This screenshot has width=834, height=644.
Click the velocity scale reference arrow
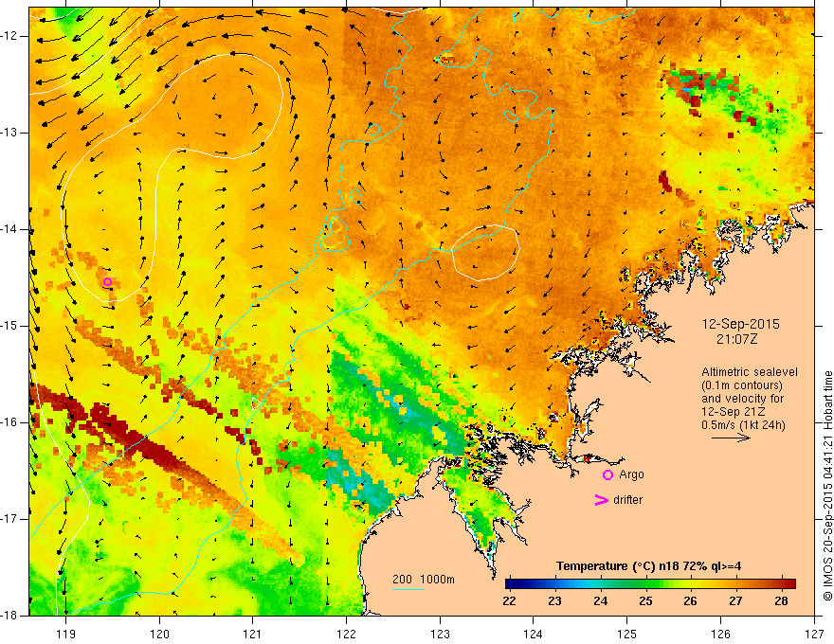731,438
